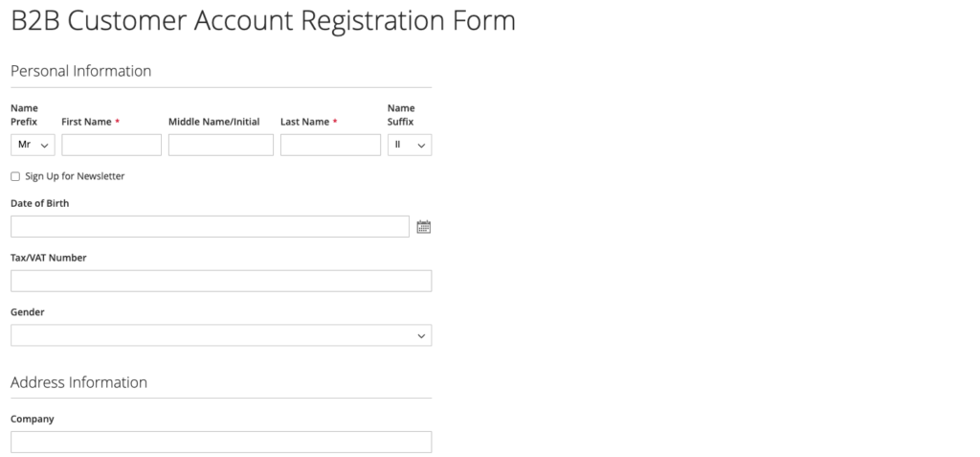
Task: Click the "Sign Up for Newsletter" label text
Action: (x=75, y=176)
